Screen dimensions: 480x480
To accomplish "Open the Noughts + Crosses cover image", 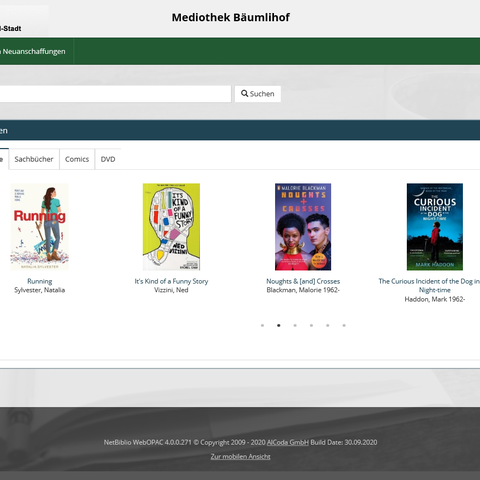I will click(x=303, y=227).
